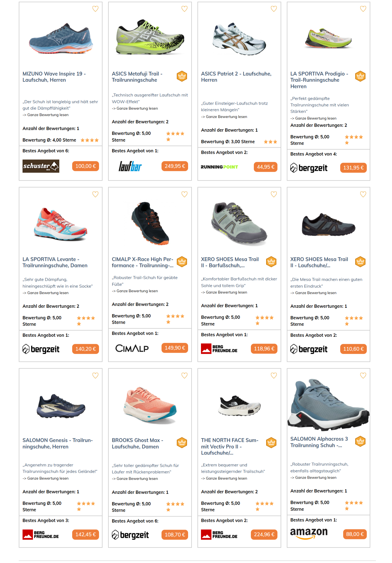Click the CIMALP X-Race shoe image
392x563 pixels.
(x=150, y=223)
